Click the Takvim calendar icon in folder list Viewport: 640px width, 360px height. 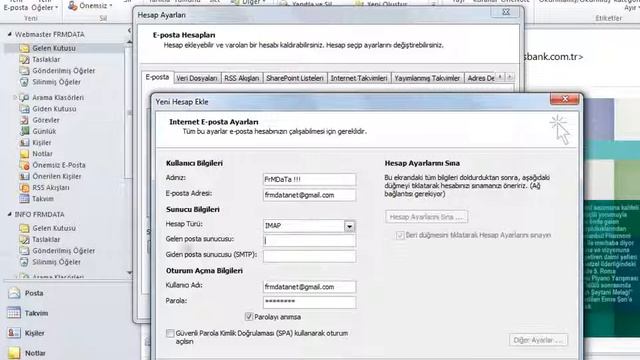pos(24,199)
